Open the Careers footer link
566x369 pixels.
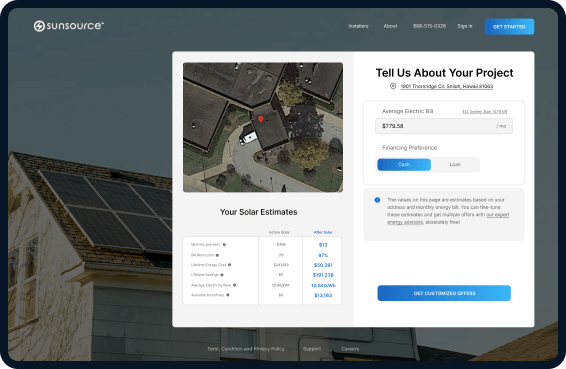pos(350,349)
